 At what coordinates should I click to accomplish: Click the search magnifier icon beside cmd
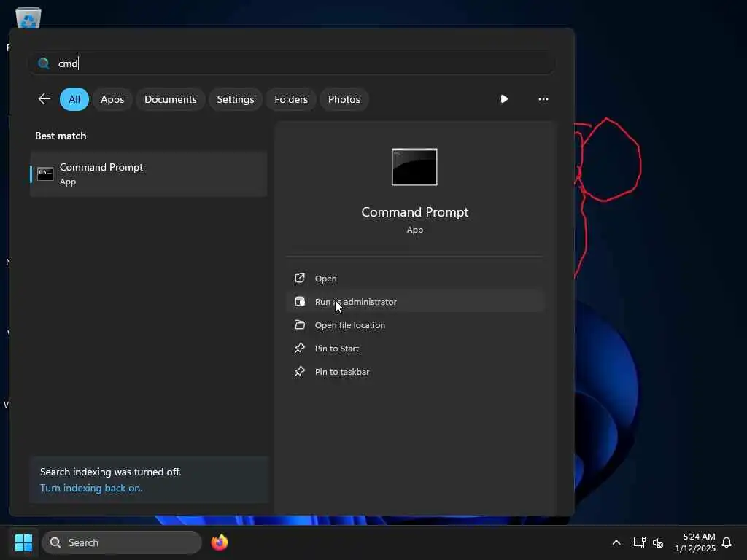(44, 63)
